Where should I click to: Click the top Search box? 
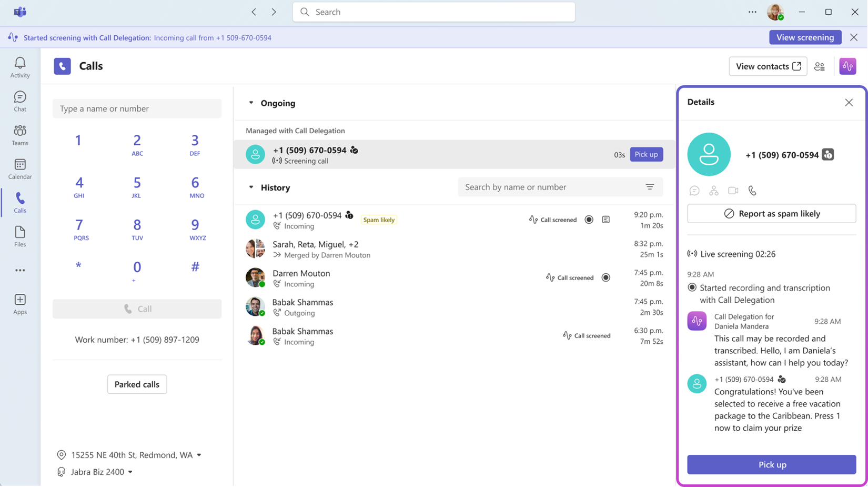click(x=433, y=12)
